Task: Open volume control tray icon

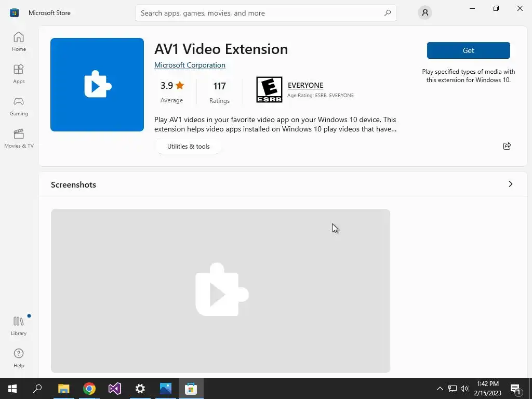Action: 464,389
